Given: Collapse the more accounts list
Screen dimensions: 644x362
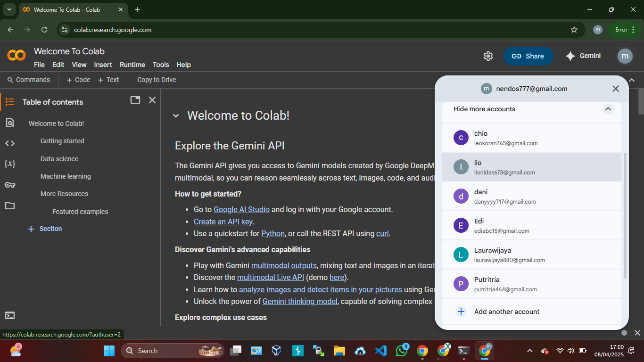Looking at the screenshot, I should (608, 109).
